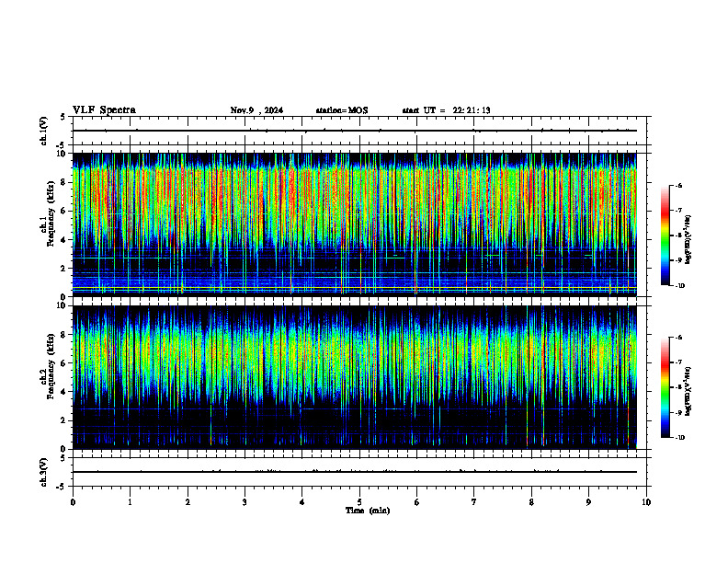Click the "9" tick on the Time axis
Viewport: 728px width, 563px height.
(588, 502)
